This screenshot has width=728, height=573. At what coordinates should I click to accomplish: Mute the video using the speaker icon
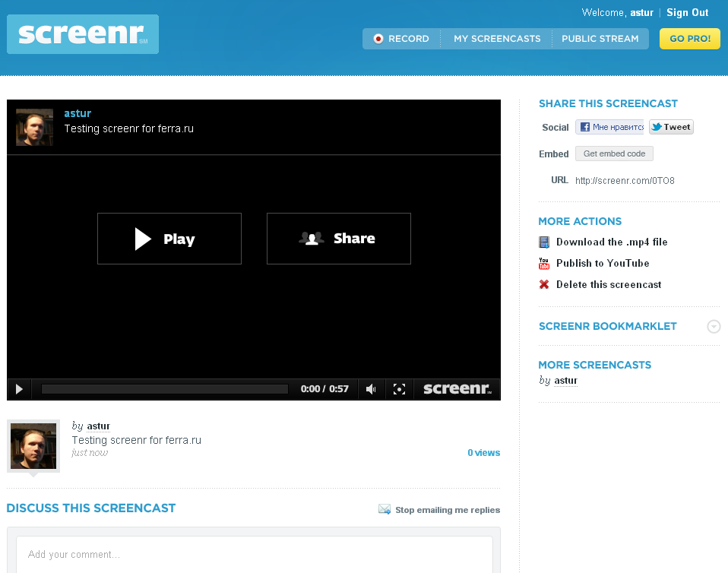(x=371, y=389)
